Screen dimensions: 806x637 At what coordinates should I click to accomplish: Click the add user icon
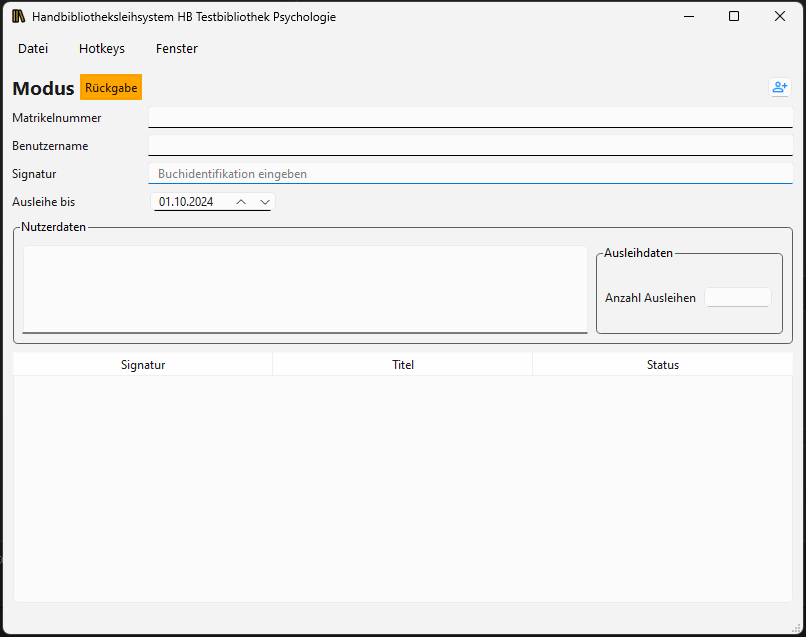[x=779, y=87]
